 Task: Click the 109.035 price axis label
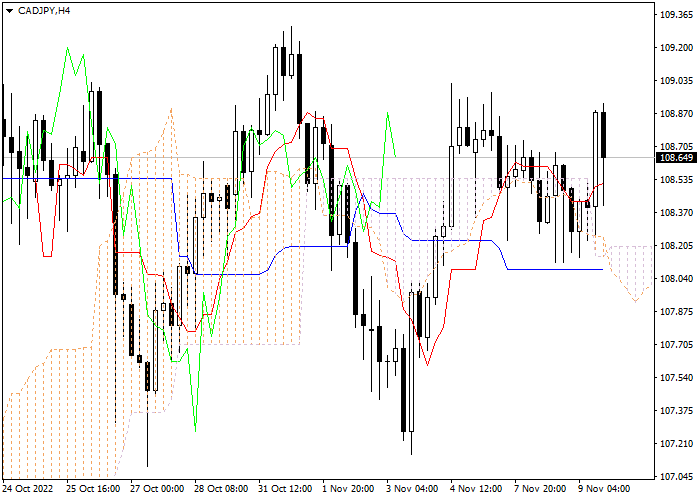(x=676, y=81)
